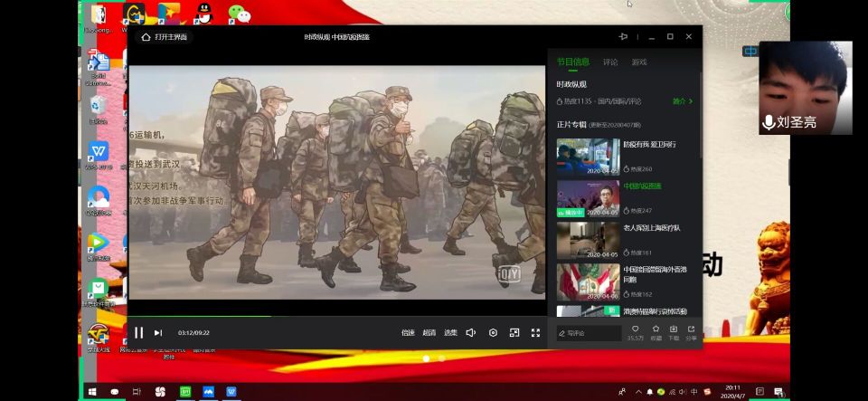Open the Windows Start menu
This screenshot has width=868, height=401.
(x=91, y=391)
